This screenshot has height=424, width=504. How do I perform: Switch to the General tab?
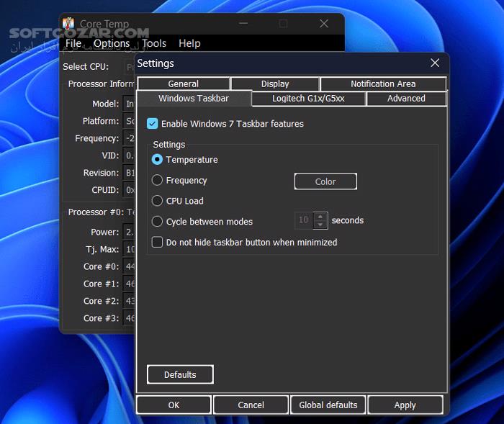point(183,84)
